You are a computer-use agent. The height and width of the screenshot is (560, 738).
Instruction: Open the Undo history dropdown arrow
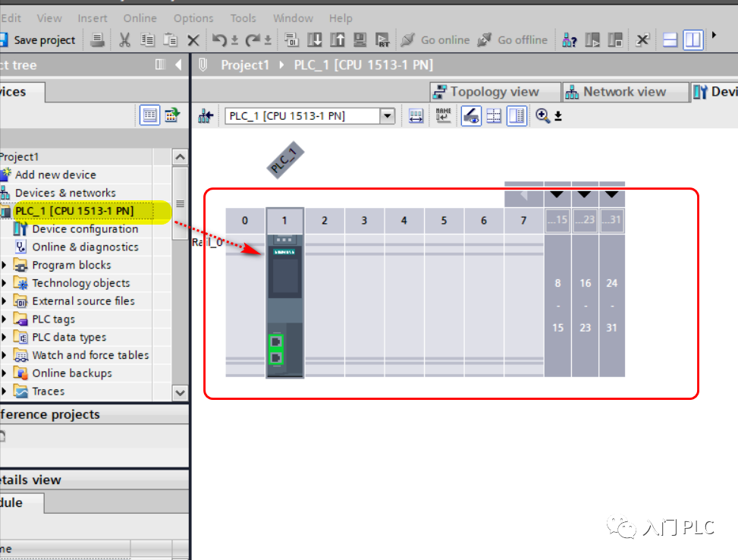tap(234, 40)
